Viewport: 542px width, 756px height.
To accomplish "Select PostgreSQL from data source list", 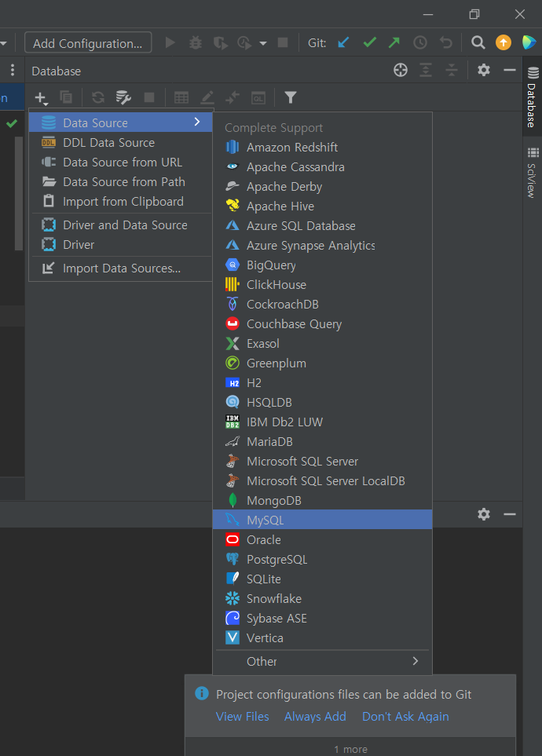I will click(322, 559).
